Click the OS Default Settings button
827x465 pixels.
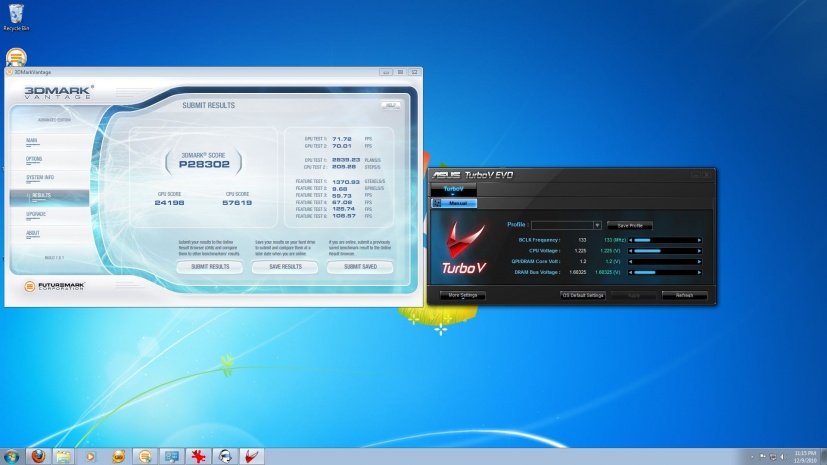[x=583, y=296]
